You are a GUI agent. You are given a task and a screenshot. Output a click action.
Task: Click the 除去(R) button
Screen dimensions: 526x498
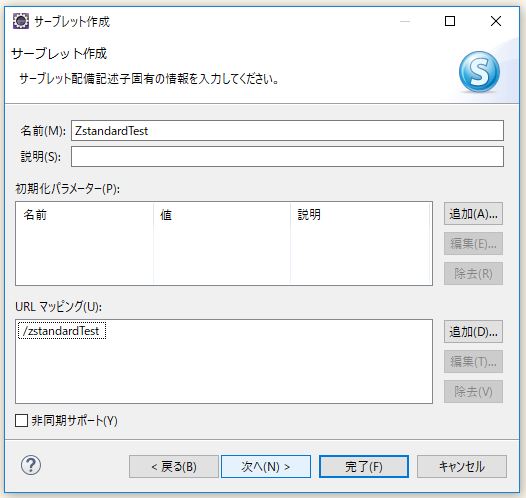click(x=473, y=273)
